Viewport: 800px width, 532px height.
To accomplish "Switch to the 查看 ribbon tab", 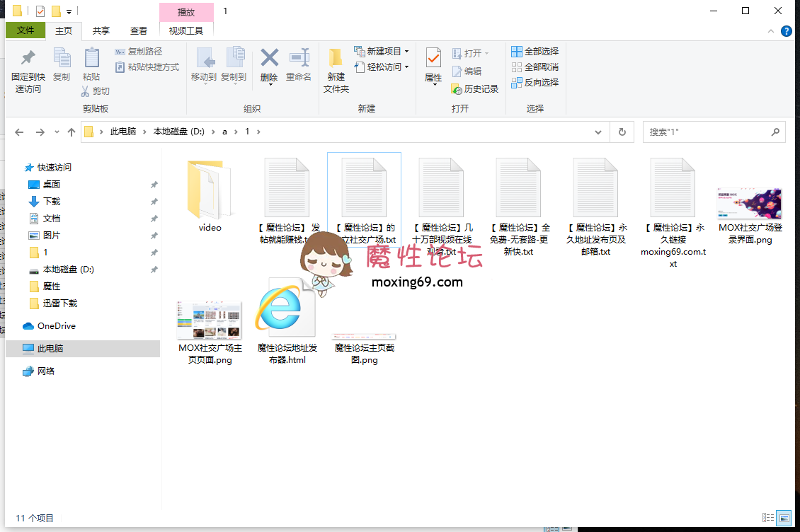I will 138,30.
